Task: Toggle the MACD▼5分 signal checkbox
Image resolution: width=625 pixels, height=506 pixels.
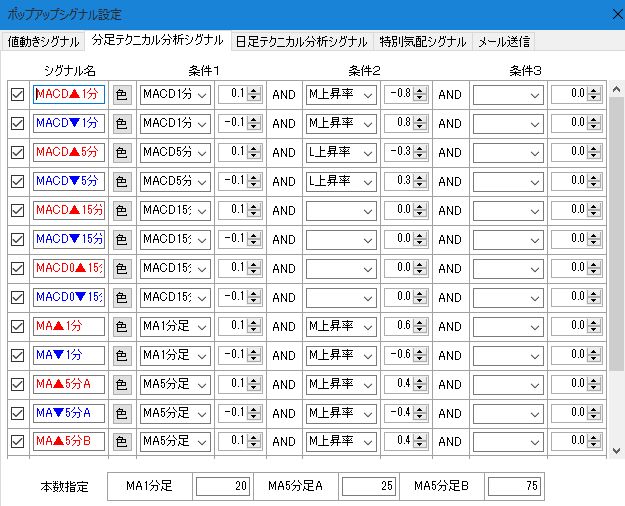Action: click(17, 182)
